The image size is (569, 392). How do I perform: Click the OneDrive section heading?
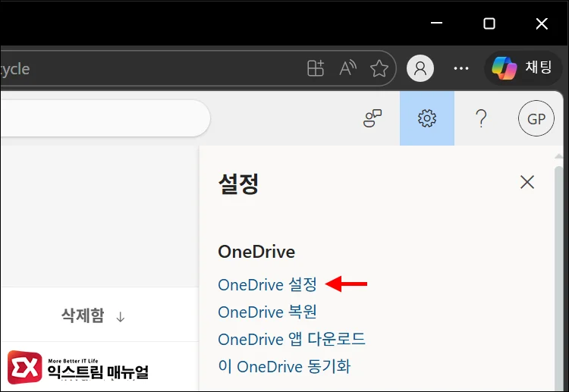pos(256,252)
